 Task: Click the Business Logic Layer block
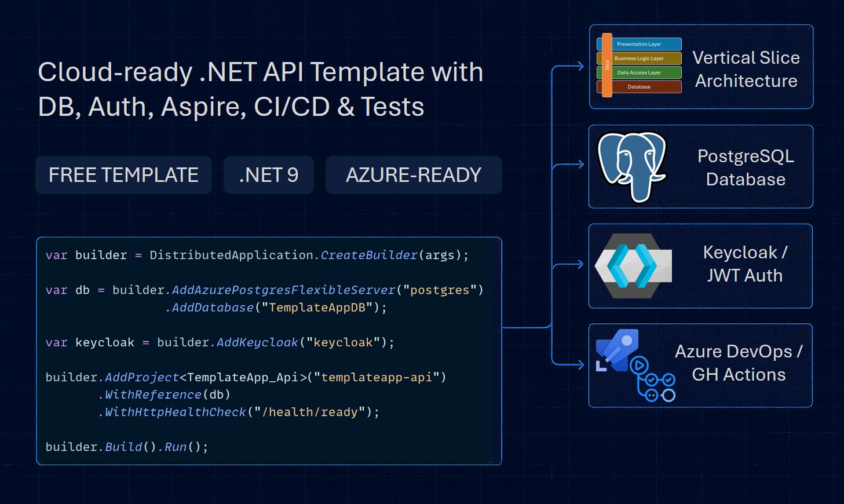click(x=639, y=59)
